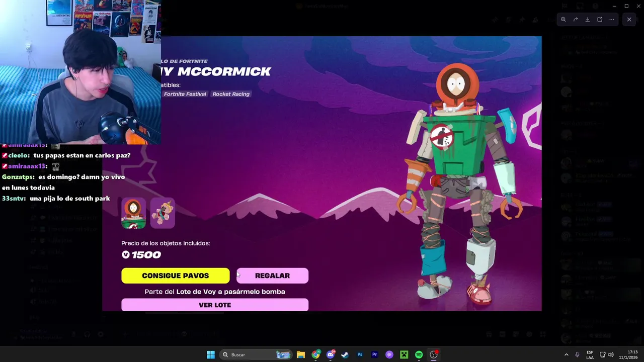
Task: Open File Explorer from the taskbar
Action: tap(300, 354)
